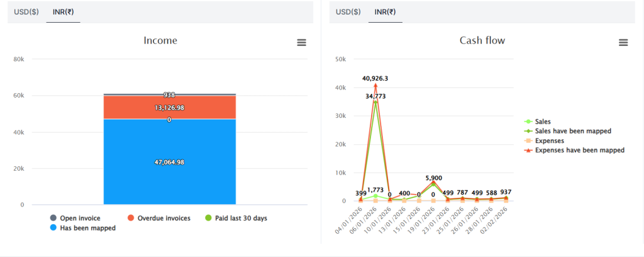Open the Income chart hamburger menu
The image size is (644, 257).
click(301, 42)
